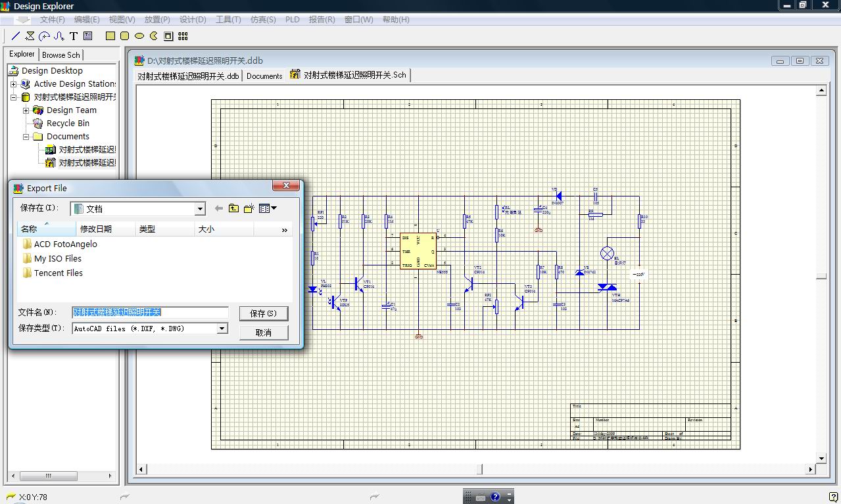
Task: Click the 文件名 filename input field
Action: [x=150, y=312]
